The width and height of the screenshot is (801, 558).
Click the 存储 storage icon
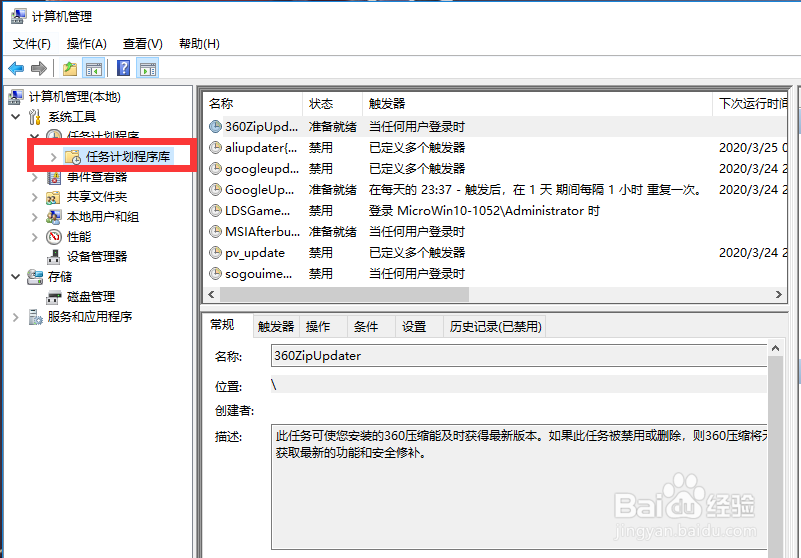(x=35, y=276)
